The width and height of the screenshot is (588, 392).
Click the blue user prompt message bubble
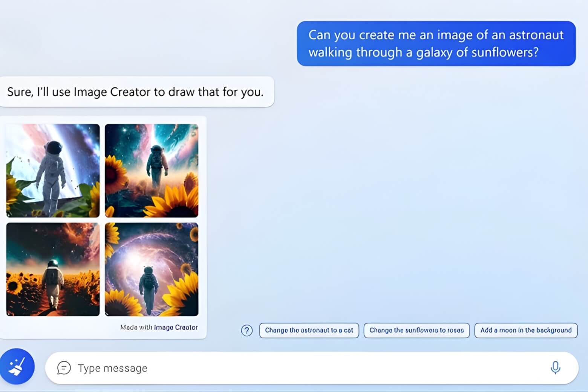(436, 43)
